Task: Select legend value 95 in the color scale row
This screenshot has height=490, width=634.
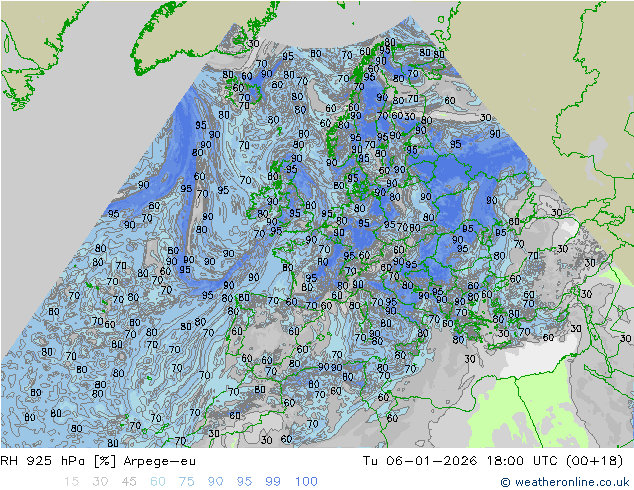Action: pos(244,482)
